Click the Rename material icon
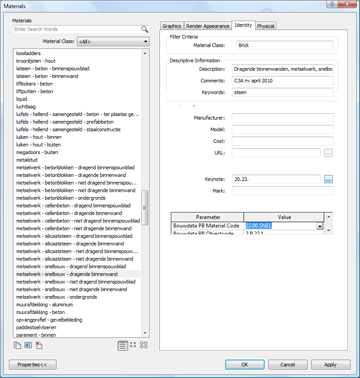Screen dimensions: 360x378 (x=28, y=345)
